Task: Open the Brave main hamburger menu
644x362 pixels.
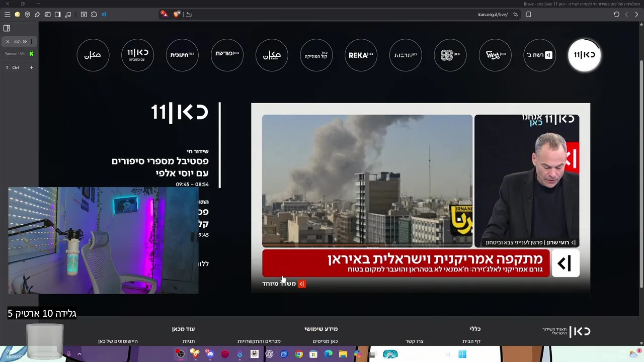Action: pyautogui.click(x=7, y=15)
